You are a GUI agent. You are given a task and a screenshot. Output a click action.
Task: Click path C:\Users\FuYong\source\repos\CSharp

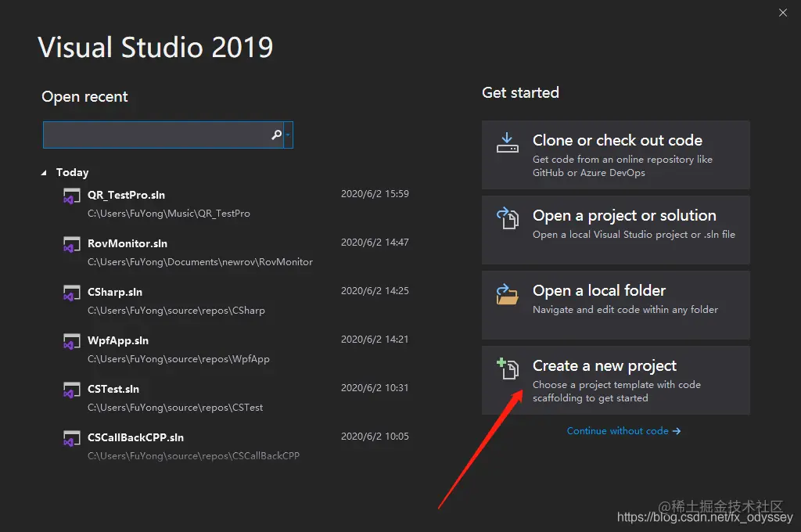coord(176,311)
